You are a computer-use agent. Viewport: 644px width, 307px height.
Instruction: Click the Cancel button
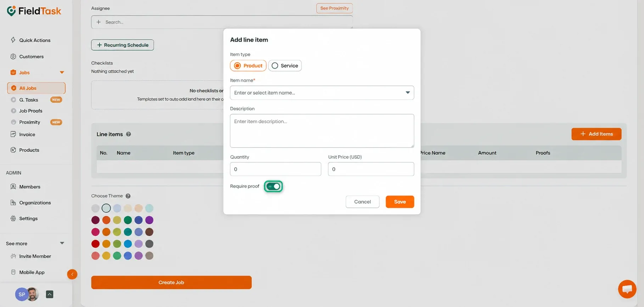[362, 202]
